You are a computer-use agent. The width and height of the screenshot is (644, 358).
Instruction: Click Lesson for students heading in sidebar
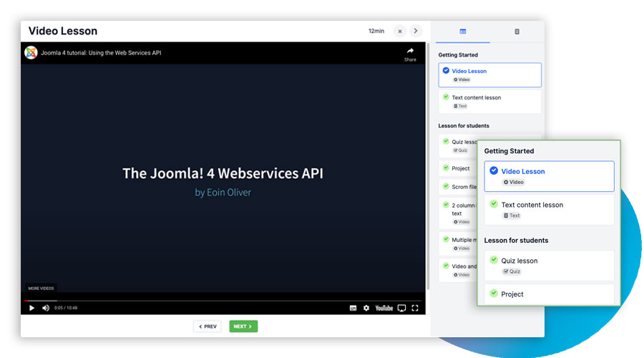[464, 126]
